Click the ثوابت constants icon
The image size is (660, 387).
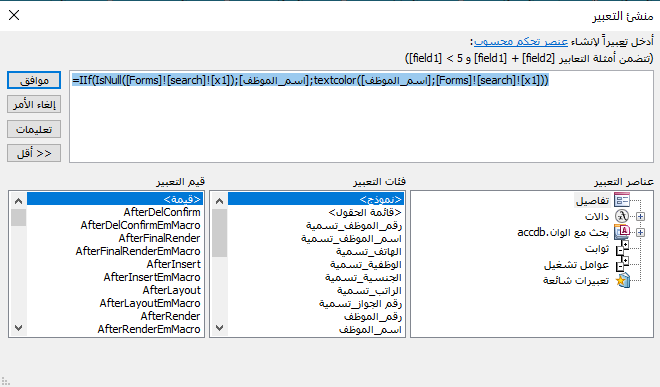click(x=622, y=248)
